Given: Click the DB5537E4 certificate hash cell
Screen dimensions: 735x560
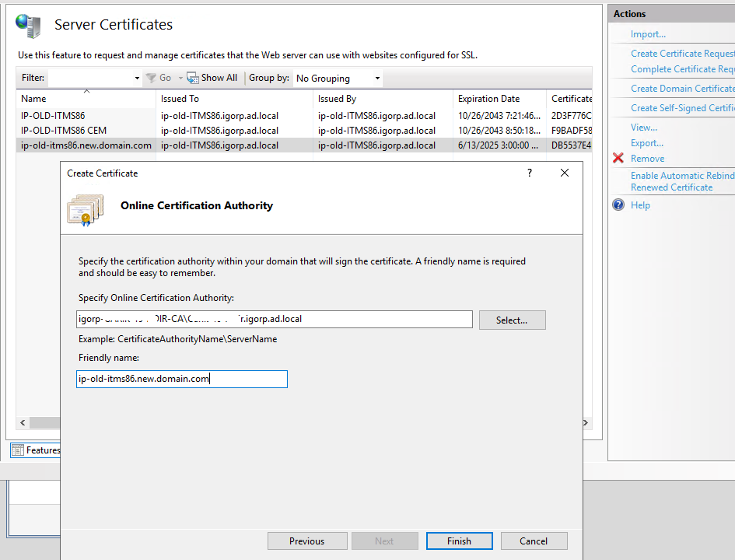Looking at the screenshot, I should tap(571, 145).
